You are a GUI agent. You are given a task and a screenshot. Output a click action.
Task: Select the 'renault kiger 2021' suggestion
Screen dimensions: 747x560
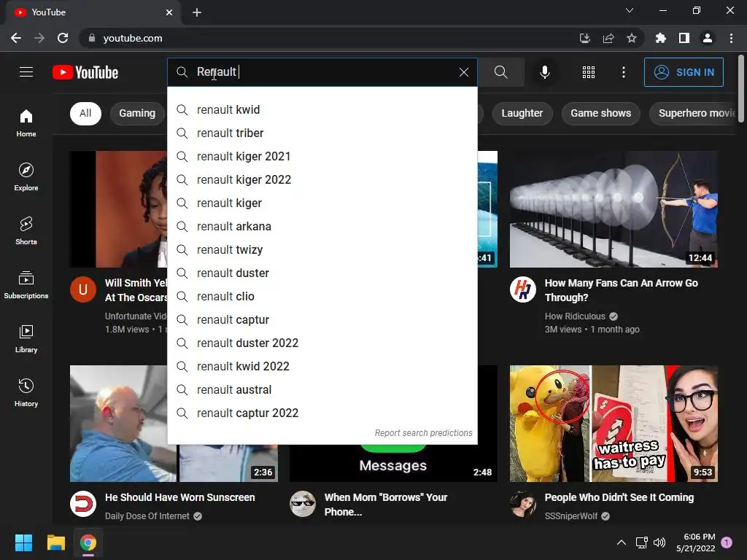click(x=322, y=156)
